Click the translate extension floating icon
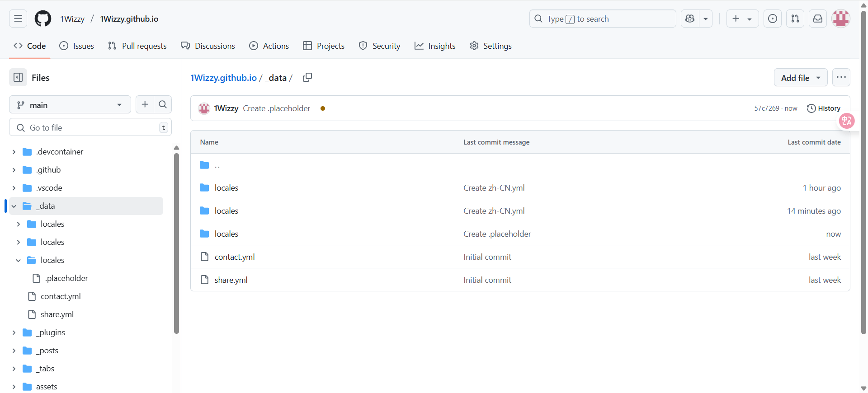This screenshot has height=393, width=868. pyautogui.click(x=846, y=121)
